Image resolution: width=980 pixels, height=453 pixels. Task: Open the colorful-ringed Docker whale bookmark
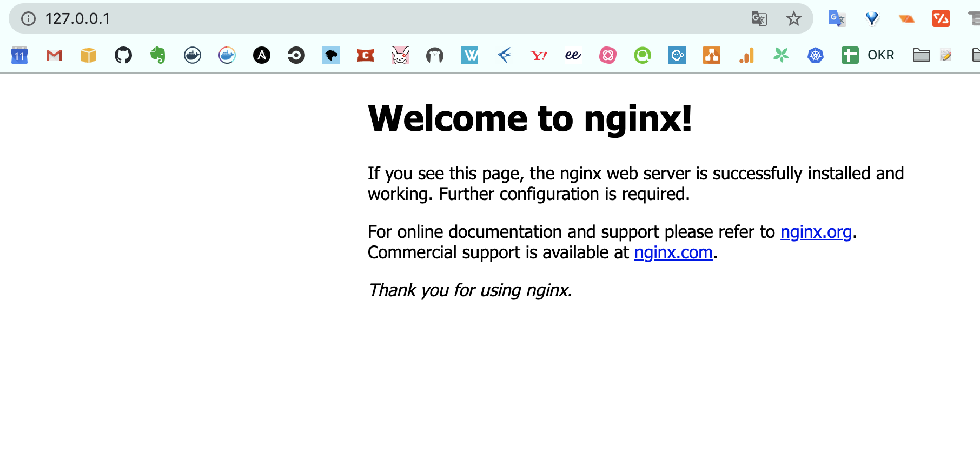[x=227, y=55]
